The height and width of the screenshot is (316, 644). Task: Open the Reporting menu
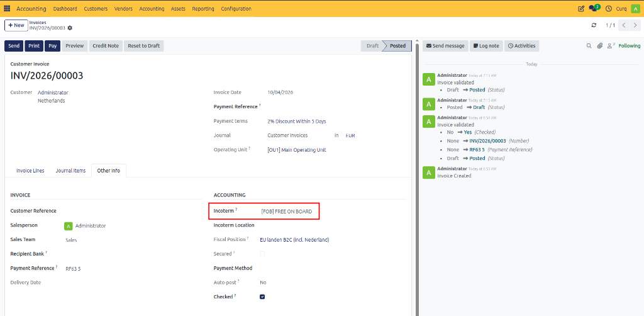[x=203, y=9]
